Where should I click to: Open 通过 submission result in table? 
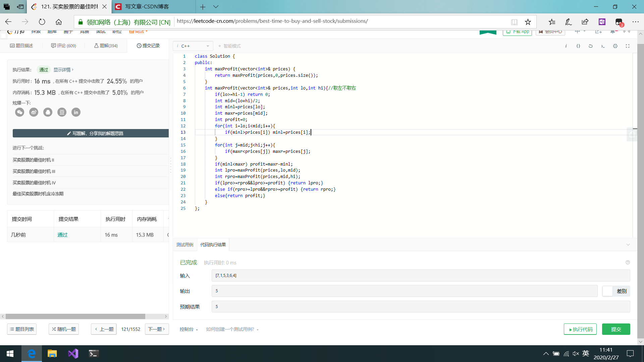[62, 235]
